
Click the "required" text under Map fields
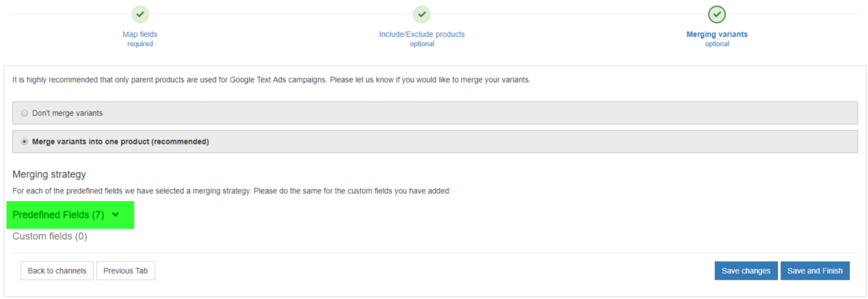click(140, 44)
